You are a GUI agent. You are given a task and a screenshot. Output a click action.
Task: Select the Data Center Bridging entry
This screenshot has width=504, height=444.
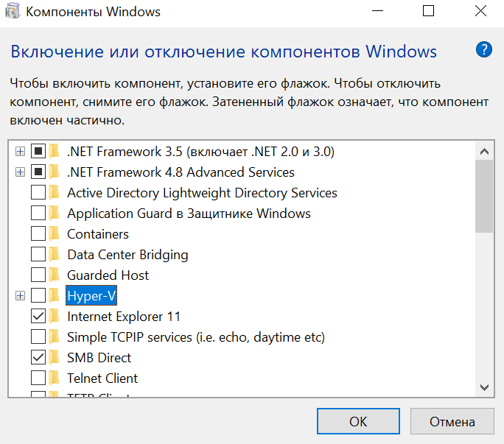(127, 255)
